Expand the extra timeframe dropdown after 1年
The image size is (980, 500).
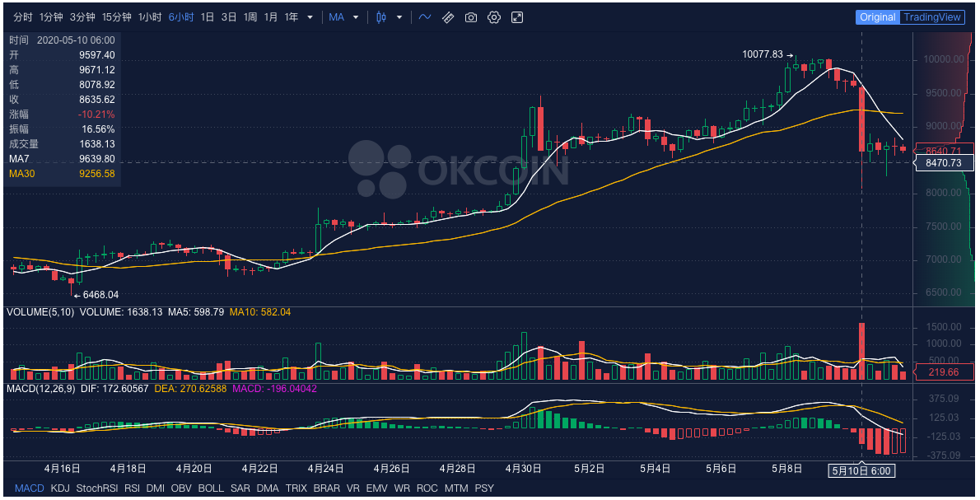coord(309,16)
